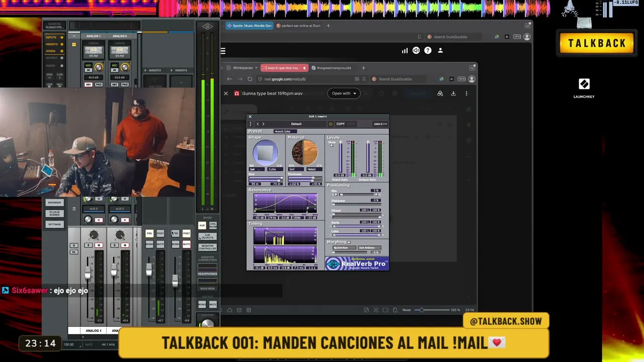
Task: Open the Cube shape dropdown
Action: tap(274, 169)
